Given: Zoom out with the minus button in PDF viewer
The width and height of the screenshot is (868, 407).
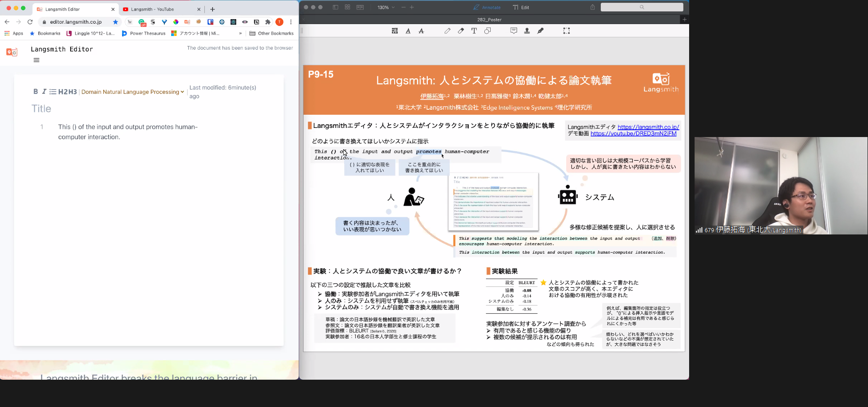Looking at the screenshot, I should click(x=403, y=7).
